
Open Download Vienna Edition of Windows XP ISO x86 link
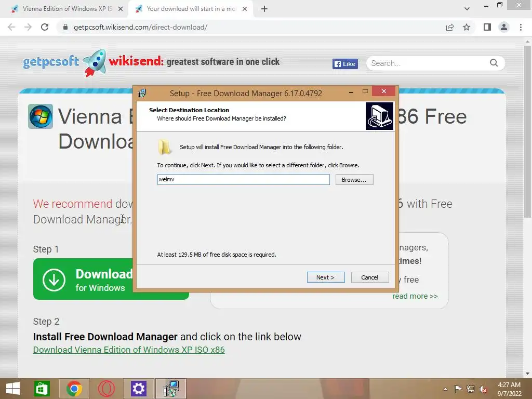coord(129,350)
